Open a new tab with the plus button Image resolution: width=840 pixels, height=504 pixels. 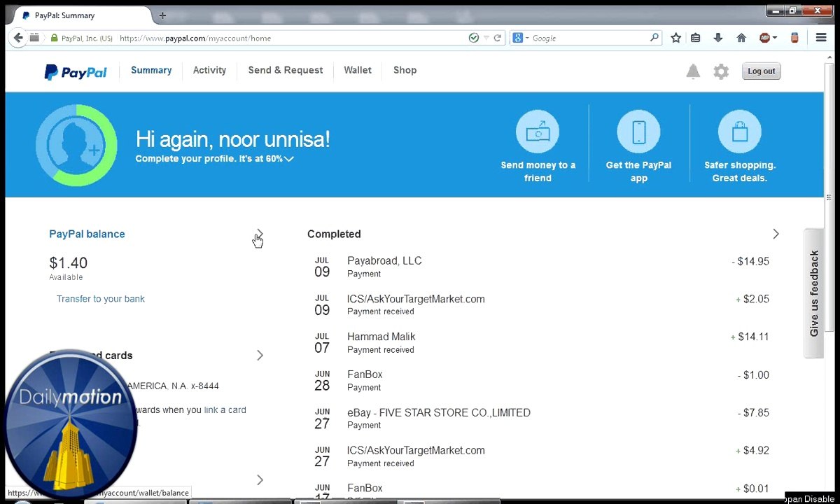pos(162,15)
